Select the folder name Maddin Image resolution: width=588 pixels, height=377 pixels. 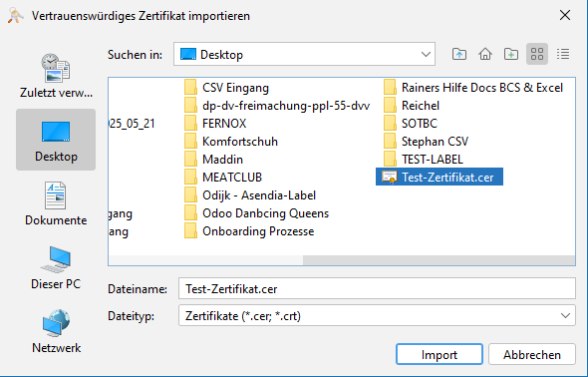click(223, 160)
